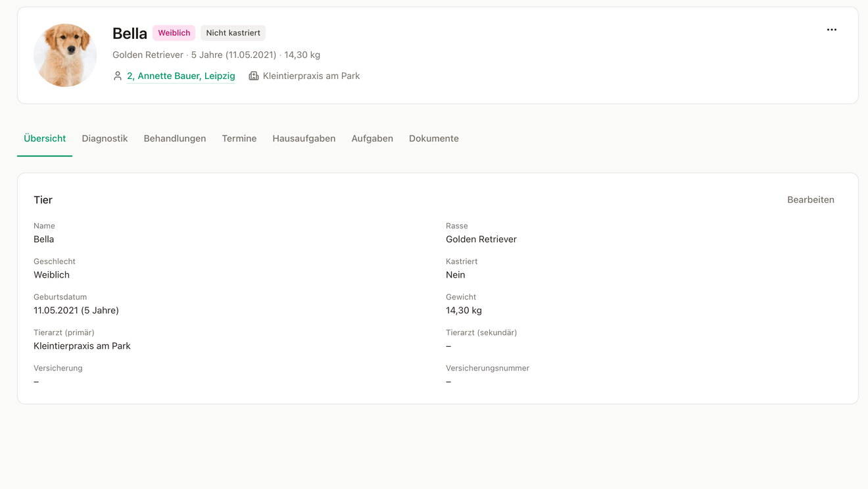868x489 pixels.
Task: Open the Dokumente tab
Action: [x=434, y=138]
